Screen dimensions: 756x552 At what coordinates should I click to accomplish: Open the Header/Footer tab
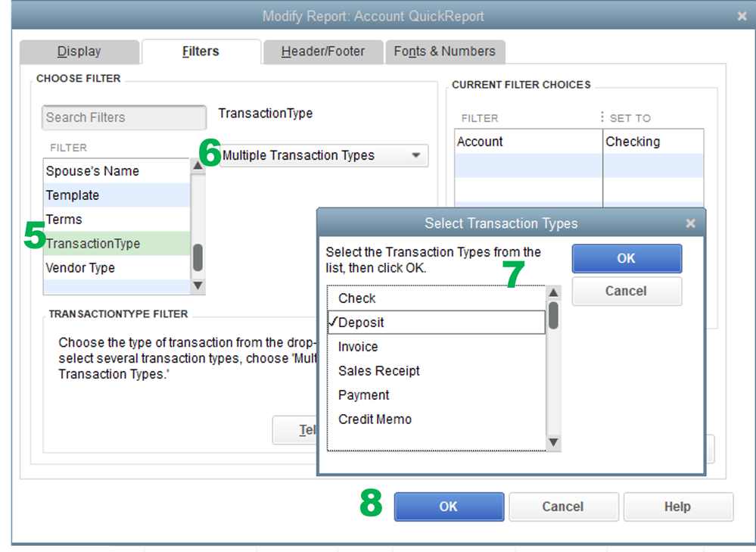[322, 51]
